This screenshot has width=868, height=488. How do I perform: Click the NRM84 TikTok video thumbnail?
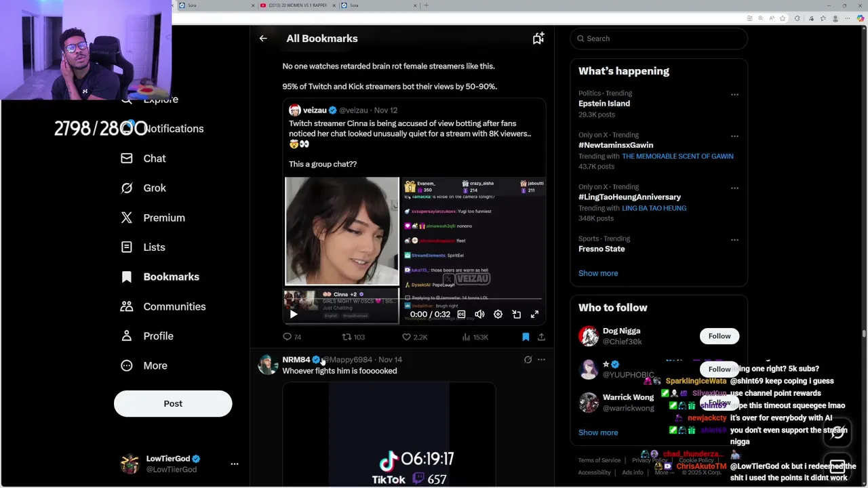point(389,435)
